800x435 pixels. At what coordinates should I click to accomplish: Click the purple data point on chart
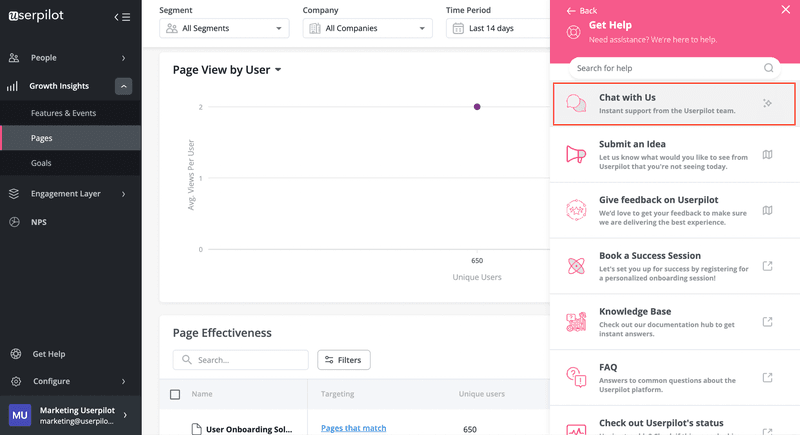click(x=477, y=107)
